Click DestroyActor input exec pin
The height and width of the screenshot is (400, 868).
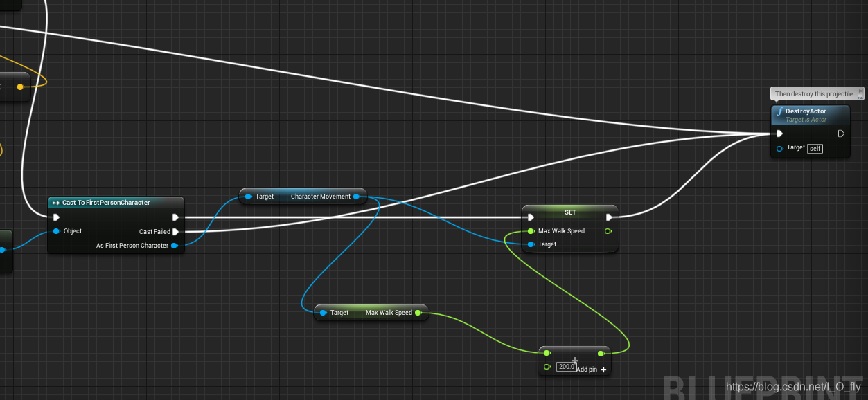click(780, 134)
